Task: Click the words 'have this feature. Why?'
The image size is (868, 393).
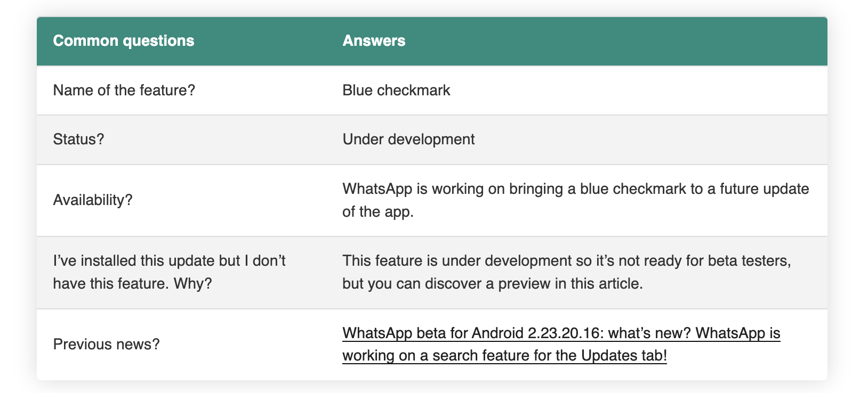Action: coord(132,284)
